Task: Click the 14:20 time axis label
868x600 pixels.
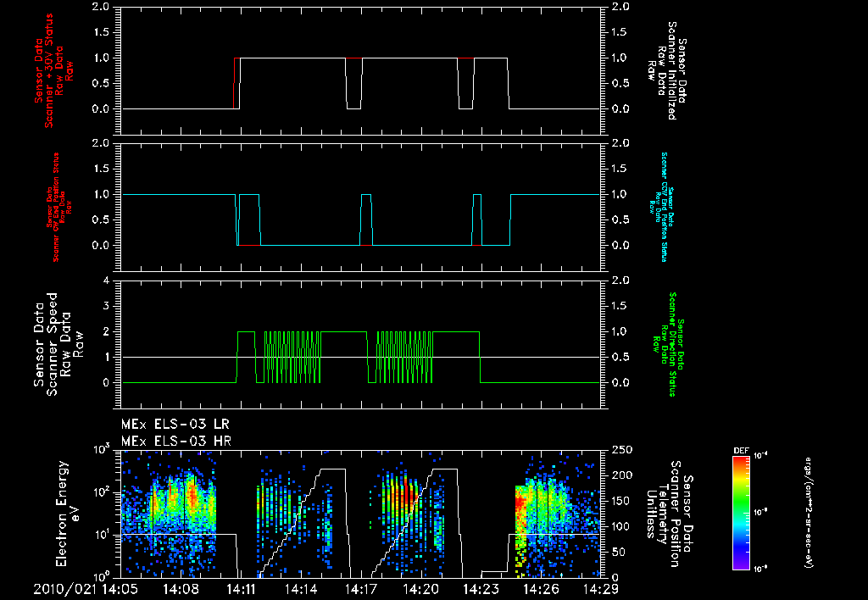Action: pos(420,589)
